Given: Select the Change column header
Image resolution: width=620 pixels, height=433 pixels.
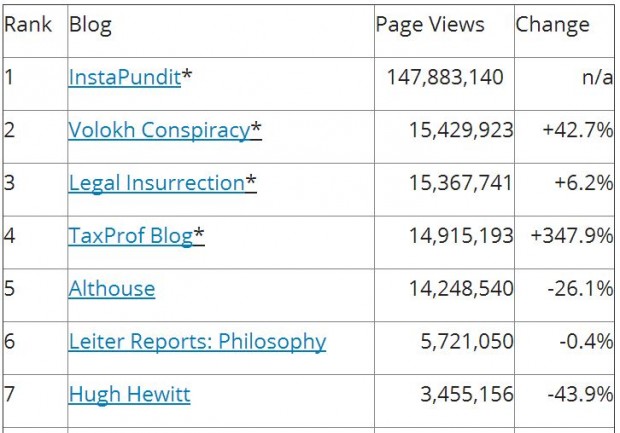Looking at the screenshot, I should pos(552,24).
